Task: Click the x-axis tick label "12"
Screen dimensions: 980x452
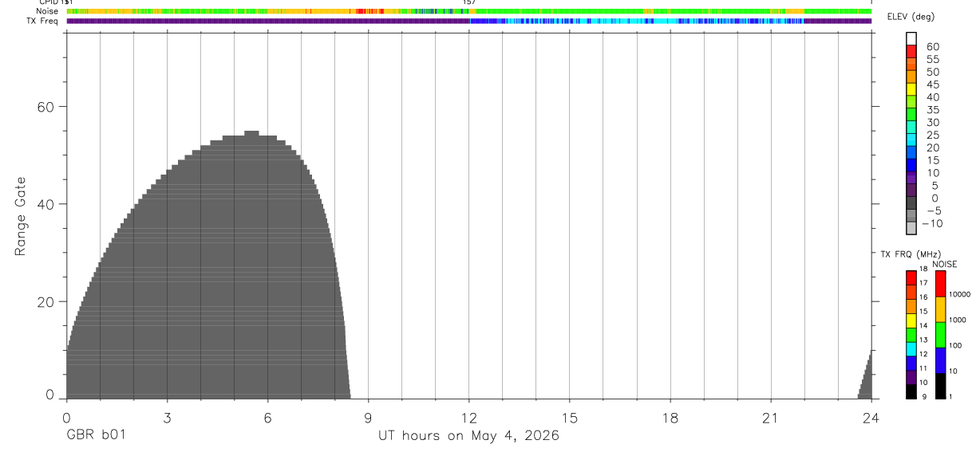Action: pyautogui.click(x=469, y=418)
